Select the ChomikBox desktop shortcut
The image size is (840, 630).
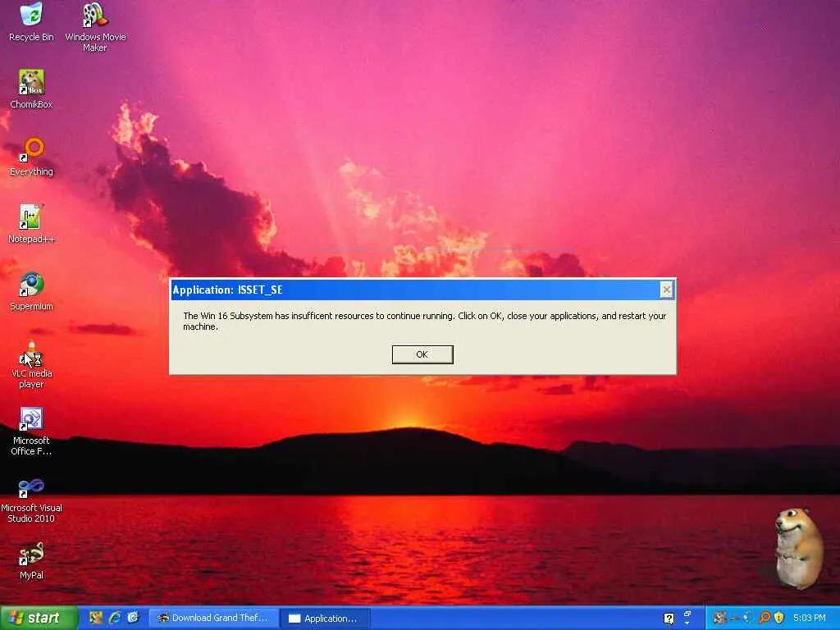[x=31, y=89]
